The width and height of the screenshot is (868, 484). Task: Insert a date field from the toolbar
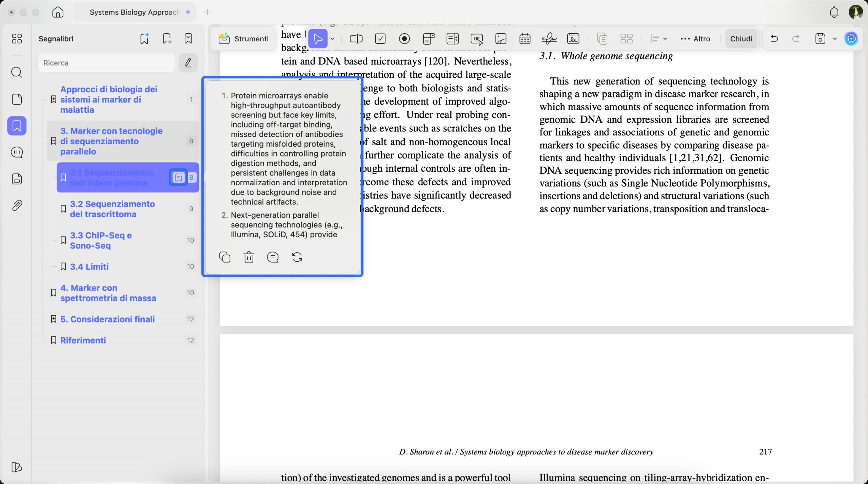pyautogui.click(x=525, y=39)
